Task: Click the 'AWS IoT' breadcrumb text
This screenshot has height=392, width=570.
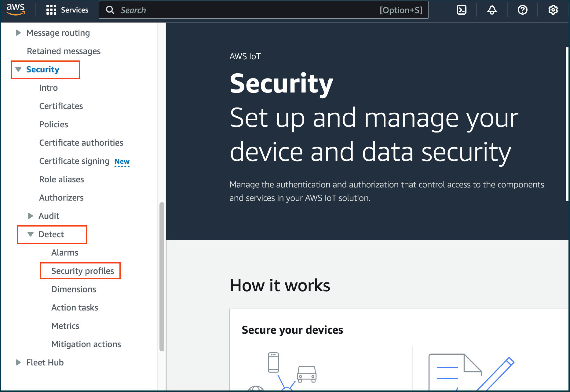Action: coord(245,56)
